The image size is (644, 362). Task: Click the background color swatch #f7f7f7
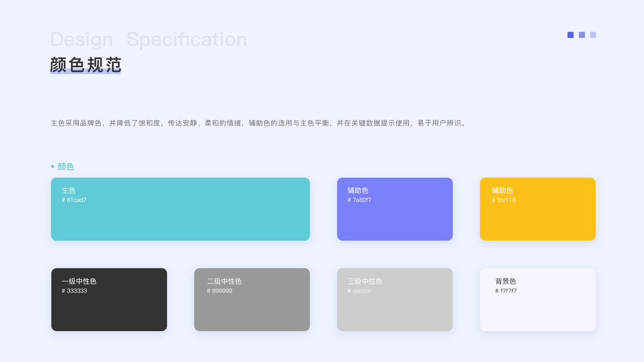click(538, 300)
